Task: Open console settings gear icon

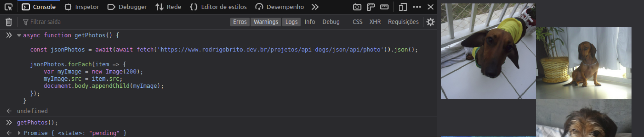Action: (x=430, y=22)
